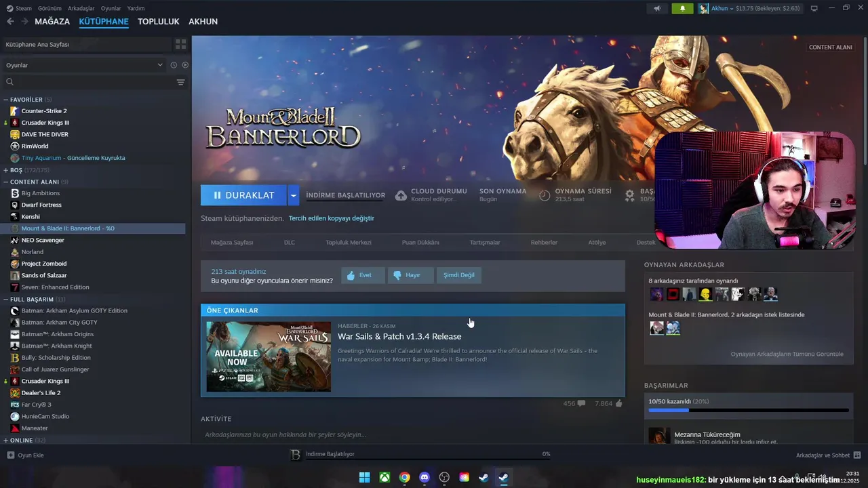Open War Sails & Patch v1.3.4 Release
Viewport: 868px width, 488px height.
399,336
